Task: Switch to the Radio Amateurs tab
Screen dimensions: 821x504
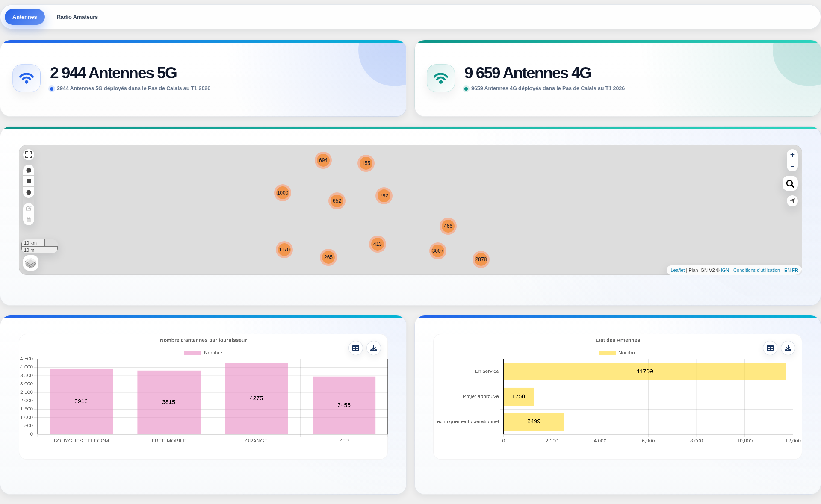Action: tap(77, 17)
